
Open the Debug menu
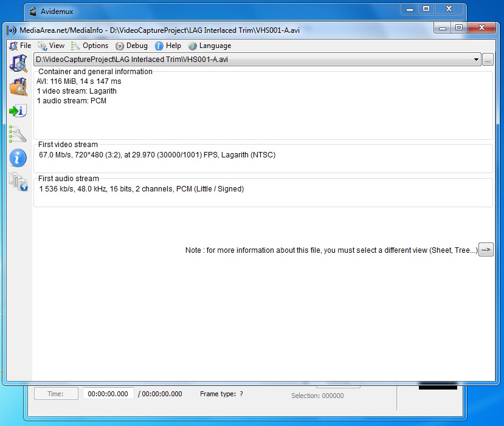[x=131, y=46]
